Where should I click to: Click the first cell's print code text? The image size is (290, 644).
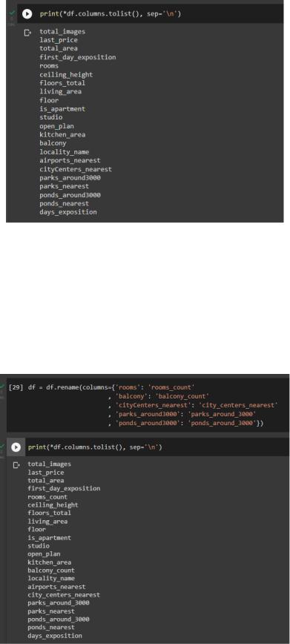point(110,14)
